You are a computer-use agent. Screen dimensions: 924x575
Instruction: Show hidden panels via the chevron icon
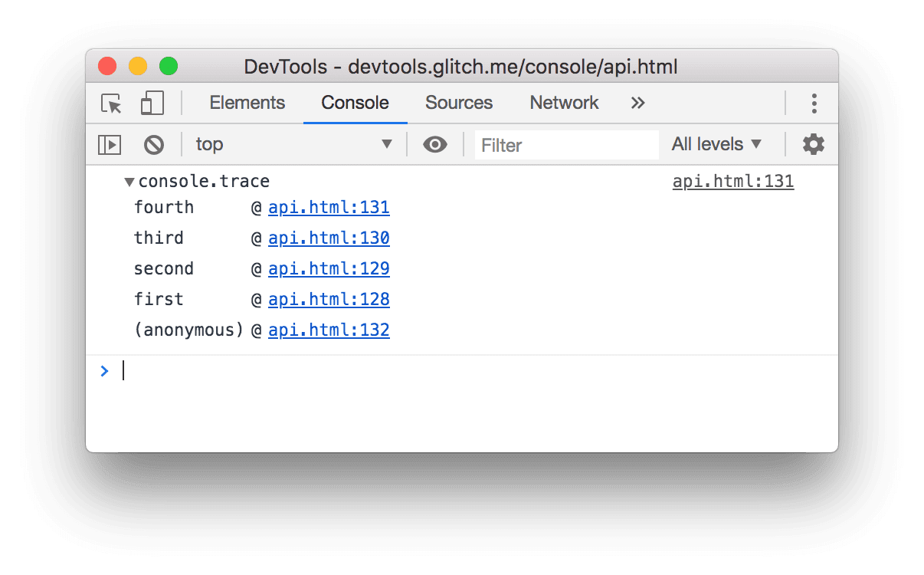[x=637, y=103]
